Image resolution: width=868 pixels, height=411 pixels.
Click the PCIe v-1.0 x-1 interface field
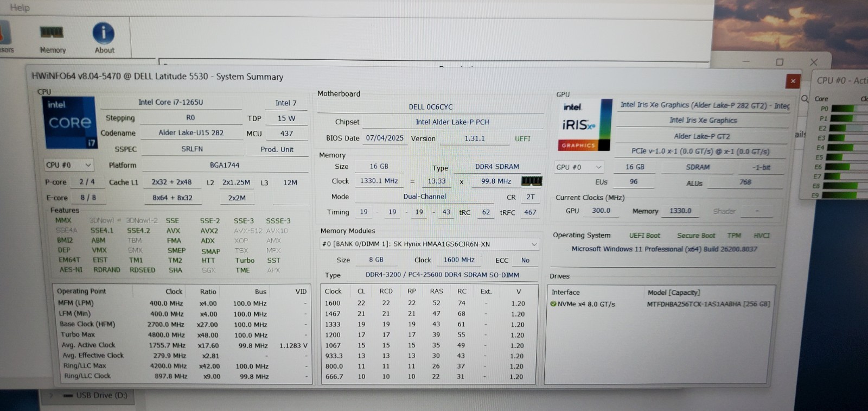click(x=700, y=151)
